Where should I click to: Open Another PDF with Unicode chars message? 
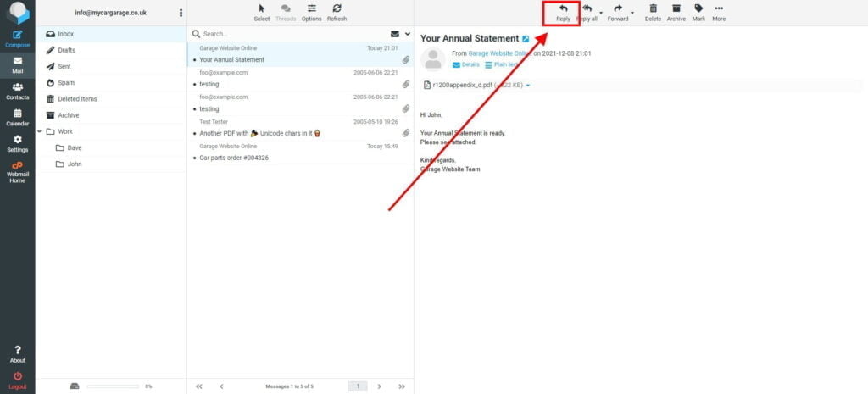tap(301, 129)
